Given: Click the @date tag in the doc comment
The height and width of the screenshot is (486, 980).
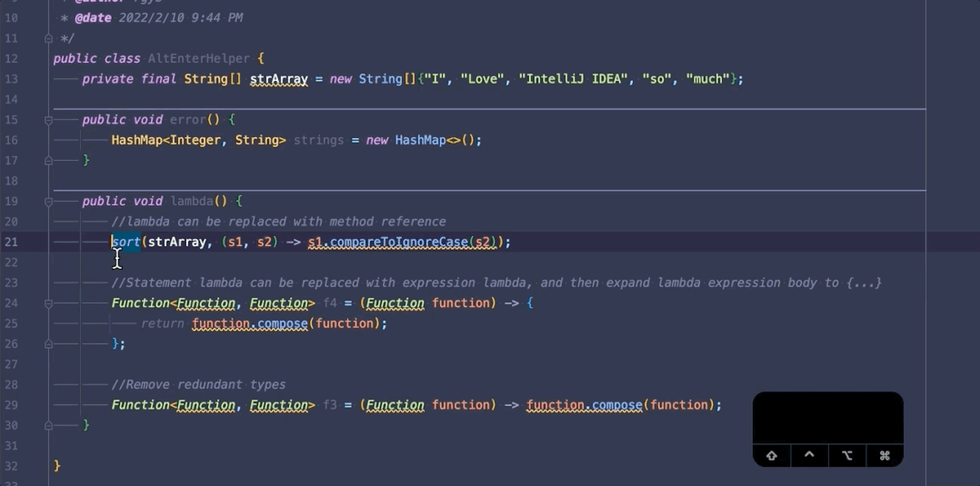Looking at the screenshot, I should [93, 18].
